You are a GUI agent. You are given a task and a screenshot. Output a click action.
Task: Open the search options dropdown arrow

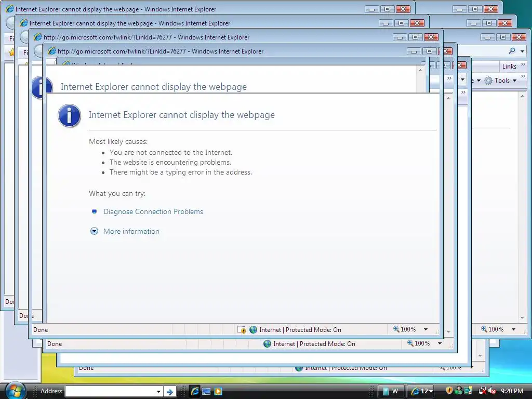click(523, 51)
